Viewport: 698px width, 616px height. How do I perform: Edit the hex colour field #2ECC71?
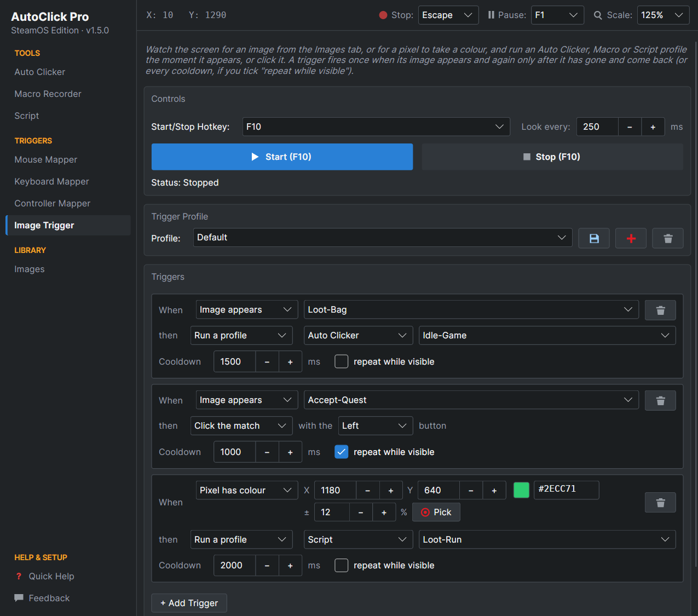coord(567,490)
